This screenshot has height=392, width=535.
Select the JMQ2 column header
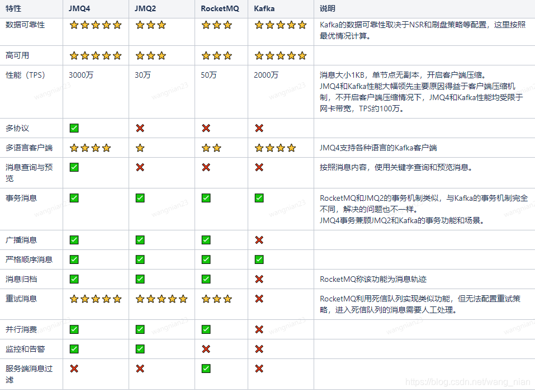145,8
